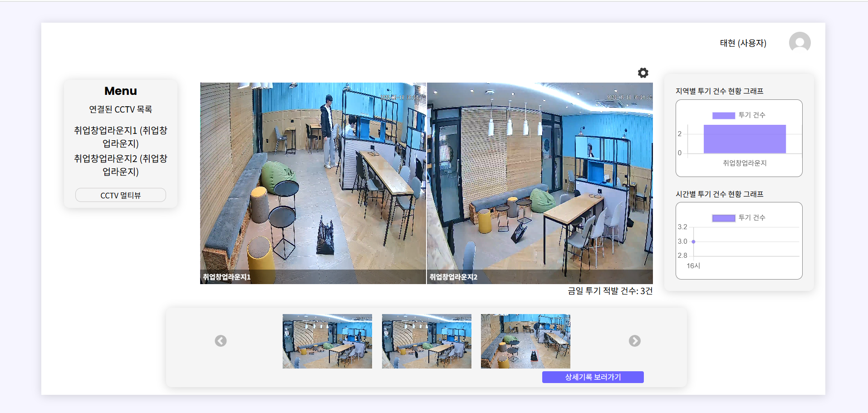Click the 금일 투기 적발 건수 text
Screen dimensions: 868x413
pos(610,291)
